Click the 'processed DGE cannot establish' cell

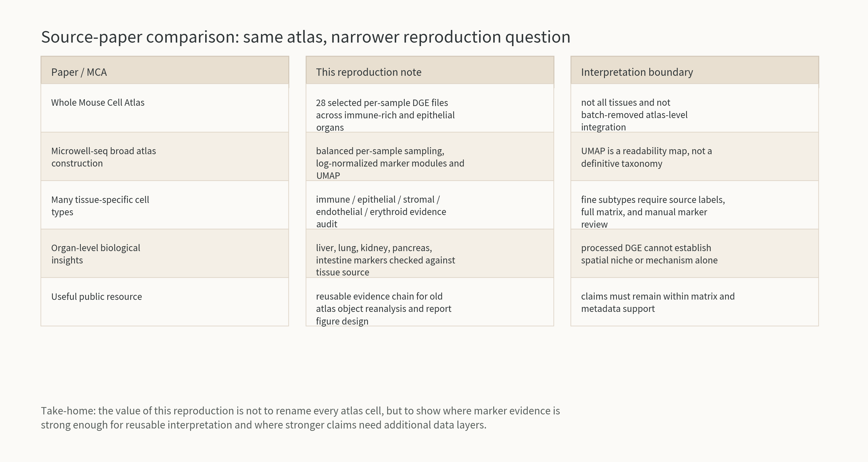tap(695, 253)
